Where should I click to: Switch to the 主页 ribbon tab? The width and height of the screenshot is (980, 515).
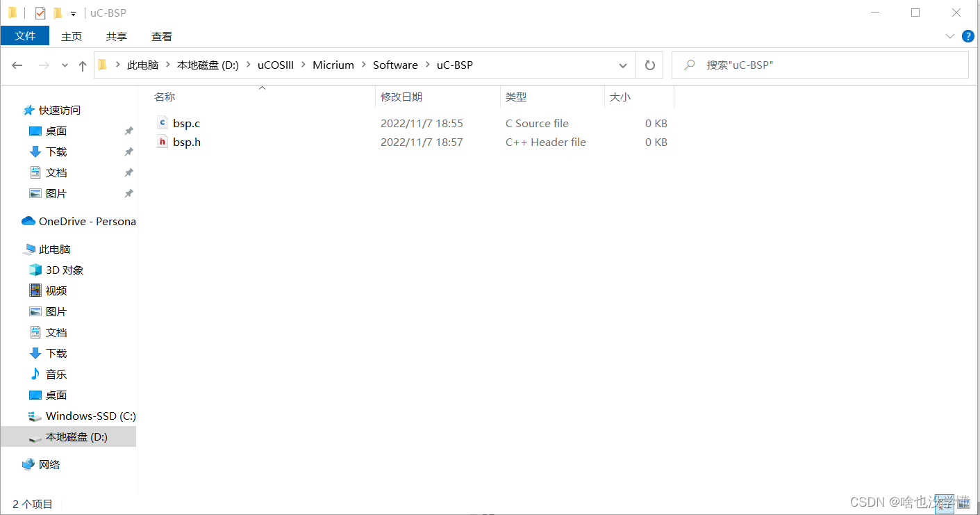72,36
